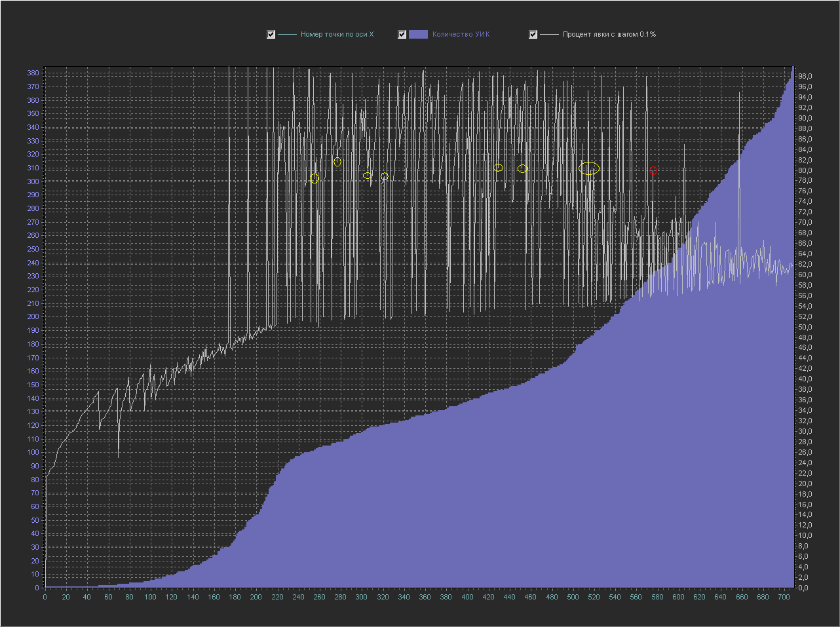The image size is (840, 627).
Task: Click the '500' label on the bottom axis
Action: (x=573, y=597)
